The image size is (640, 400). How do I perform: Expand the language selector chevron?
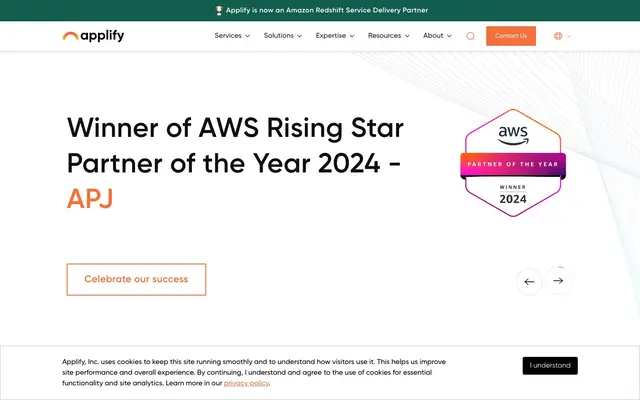[x=569, y=36]
